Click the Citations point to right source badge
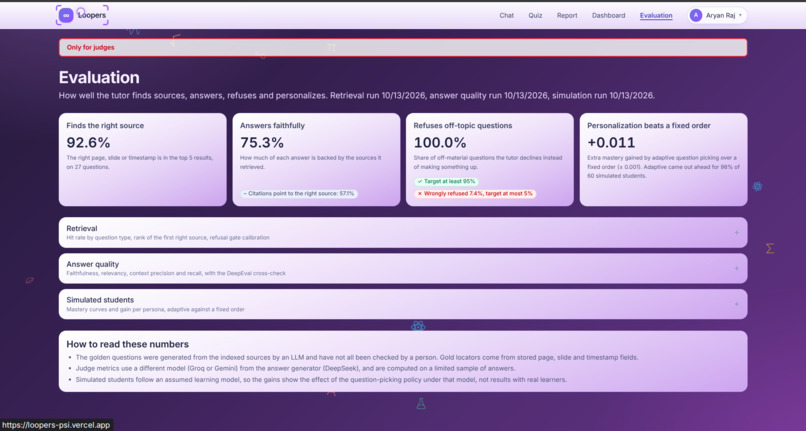Screen dimensions: 806x431 point(299,193)
